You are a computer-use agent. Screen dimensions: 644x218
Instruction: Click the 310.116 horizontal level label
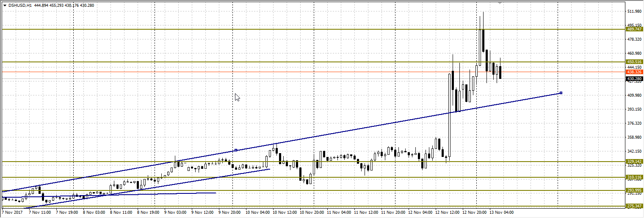click(634, 177)
